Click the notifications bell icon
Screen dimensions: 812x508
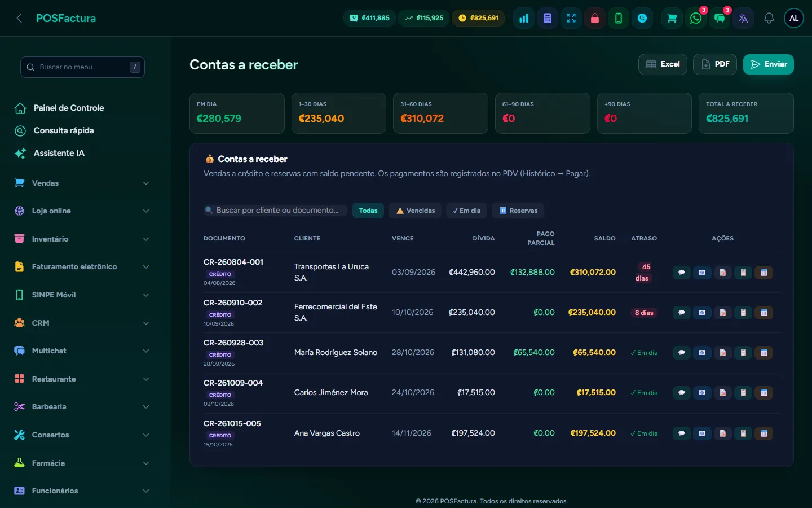(769, 18)
